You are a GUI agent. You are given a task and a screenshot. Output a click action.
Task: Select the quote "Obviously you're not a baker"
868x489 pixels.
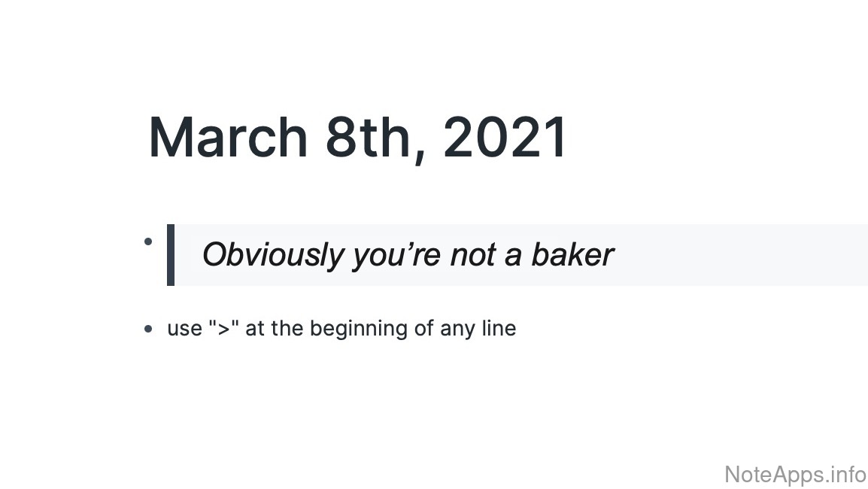point(407,255)
